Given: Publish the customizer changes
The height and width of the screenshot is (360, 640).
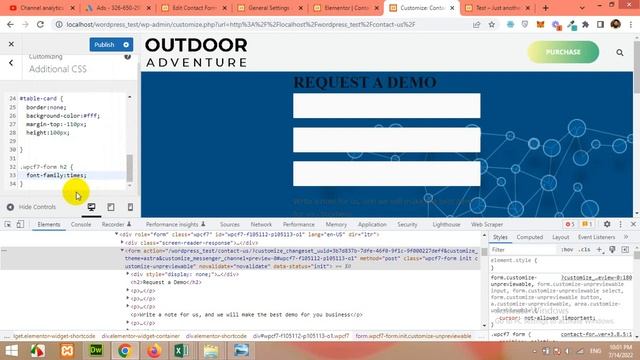Looking at the screenshot, I should [x=104, y=44].
